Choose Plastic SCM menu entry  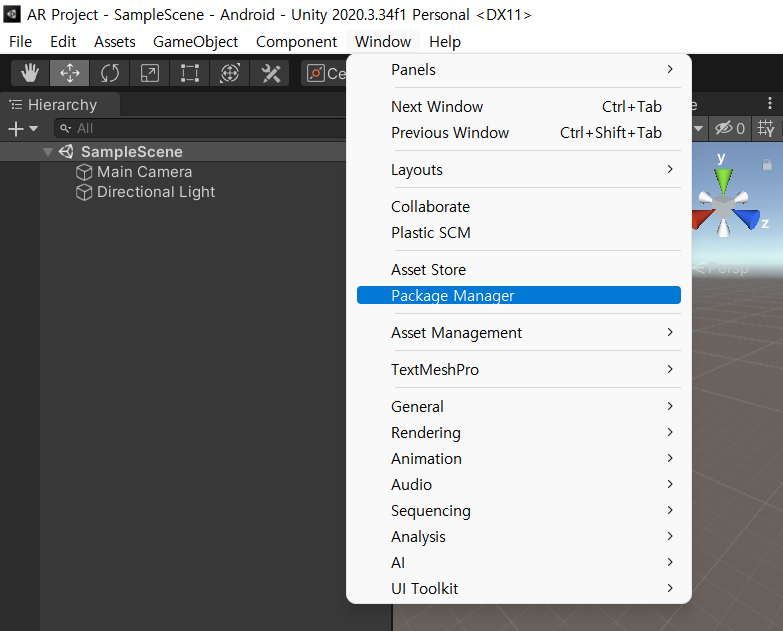click(518, 233)
